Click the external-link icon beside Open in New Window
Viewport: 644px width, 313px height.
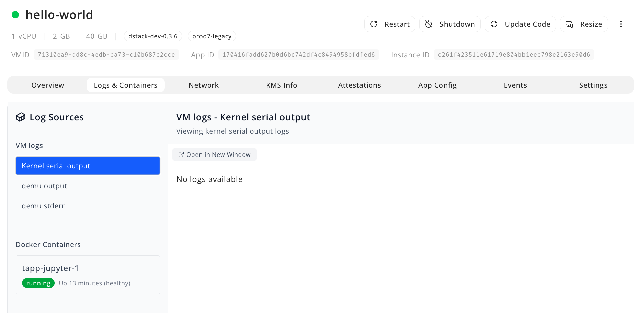[181, 154]
